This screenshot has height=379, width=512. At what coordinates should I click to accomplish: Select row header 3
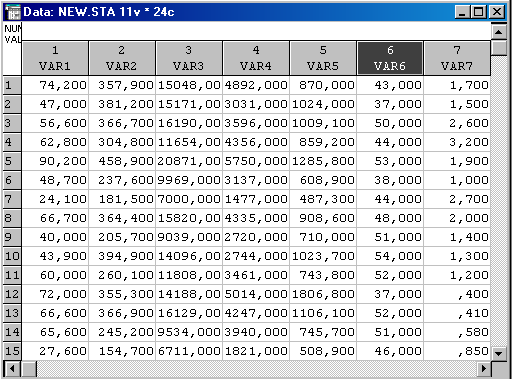12,123
